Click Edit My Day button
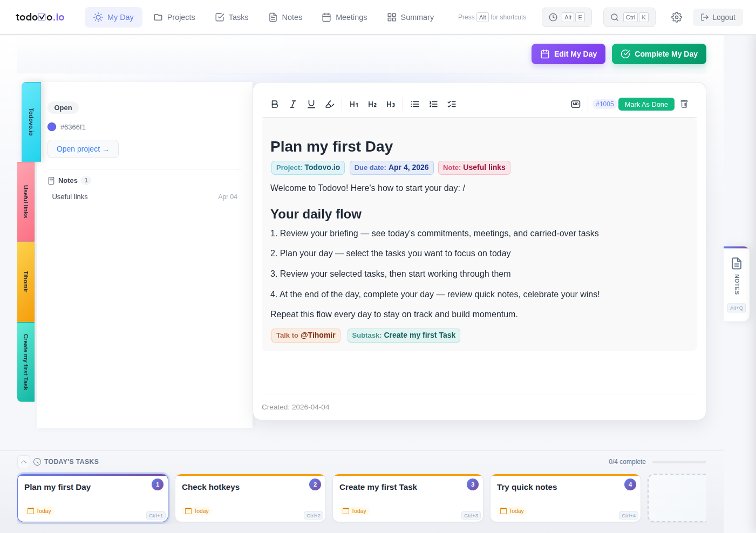The height and width of the screenshot is (533, 756). (x=568, y=54)
